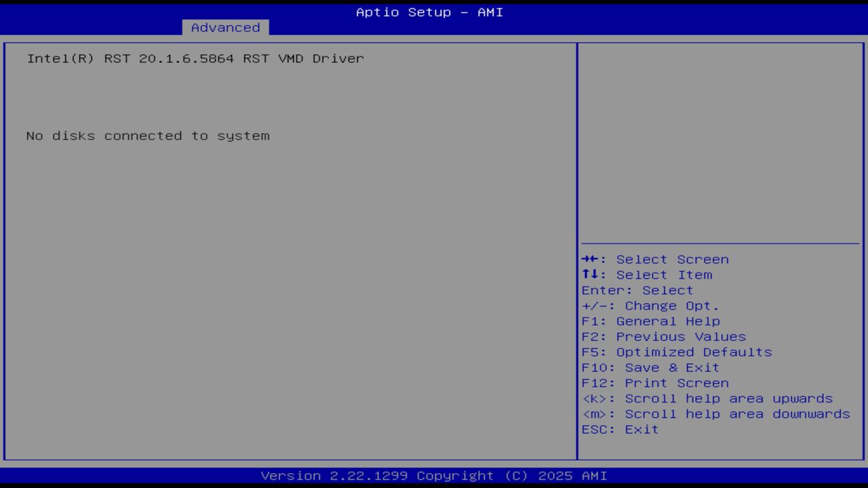Select F10: Save & Exit option
This screenshot has height=488, width=868.
point(650,367)
